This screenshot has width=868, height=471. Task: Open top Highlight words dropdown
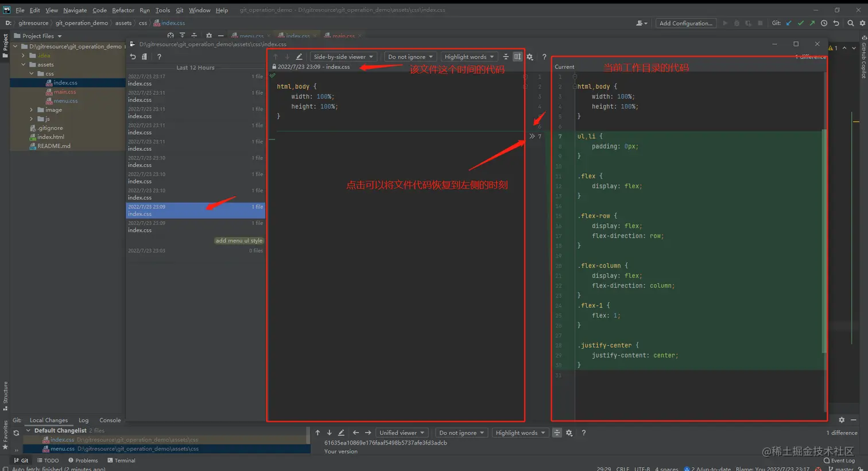point(469,57)
